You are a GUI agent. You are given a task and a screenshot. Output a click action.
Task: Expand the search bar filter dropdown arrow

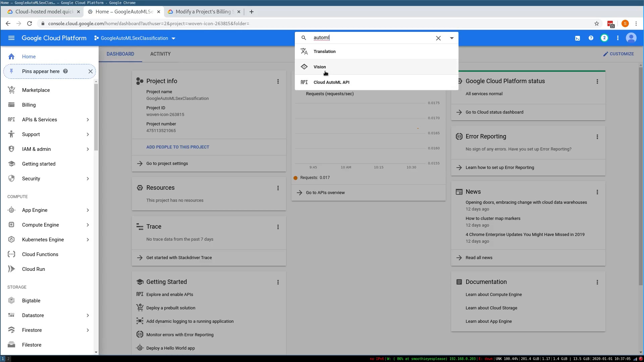point(452,38)
